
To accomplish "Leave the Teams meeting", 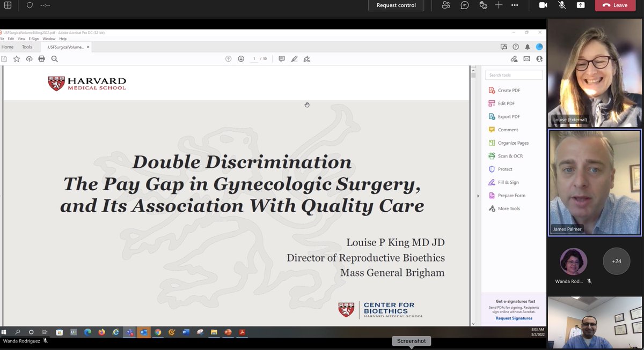I will 615,5.
